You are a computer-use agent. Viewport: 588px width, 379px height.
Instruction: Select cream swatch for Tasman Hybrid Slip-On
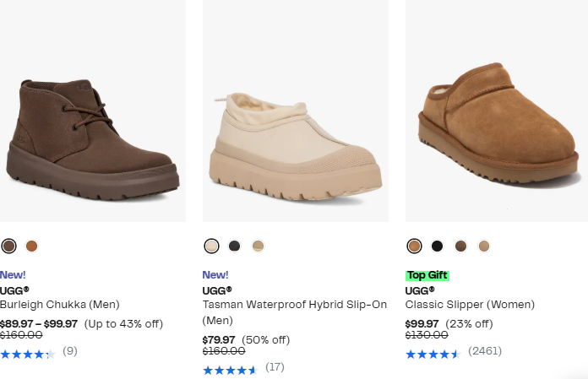point(211,246)
